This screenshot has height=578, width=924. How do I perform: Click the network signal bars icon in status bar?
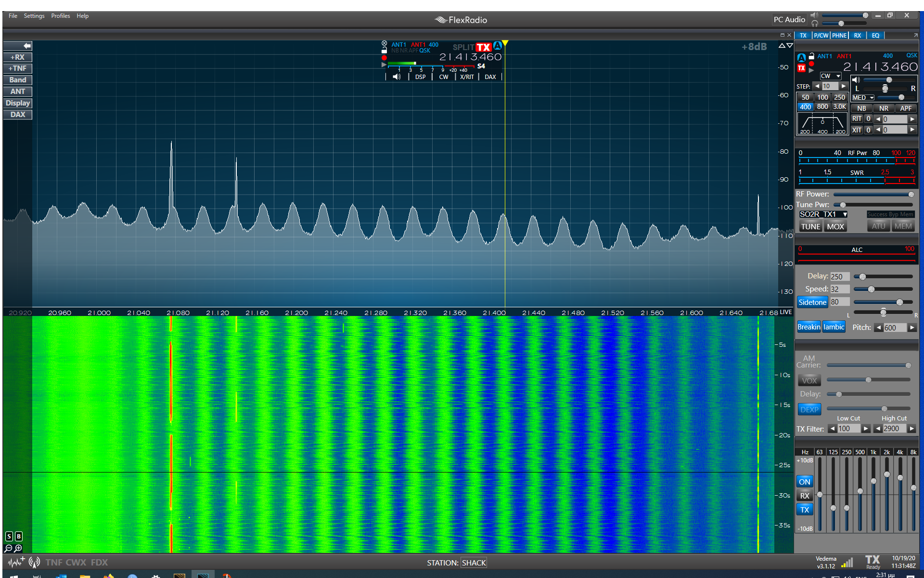(847, 563)
